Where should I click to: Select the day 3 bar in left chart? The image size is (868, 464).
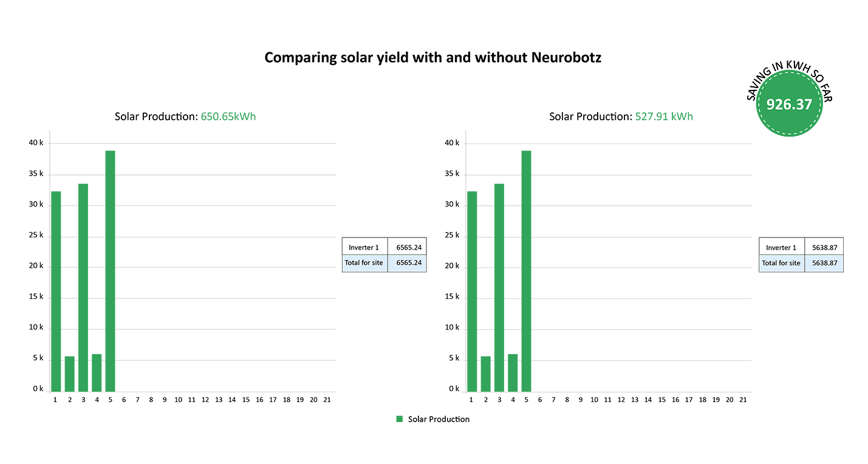pos(83,287)
